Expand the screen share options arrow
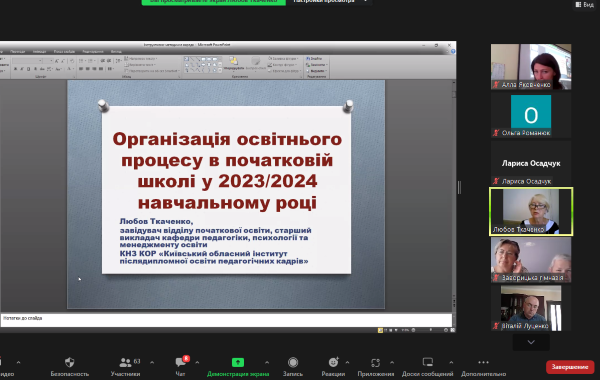The image size is (600, 380). pyautogui.click(x=267, y=362)
